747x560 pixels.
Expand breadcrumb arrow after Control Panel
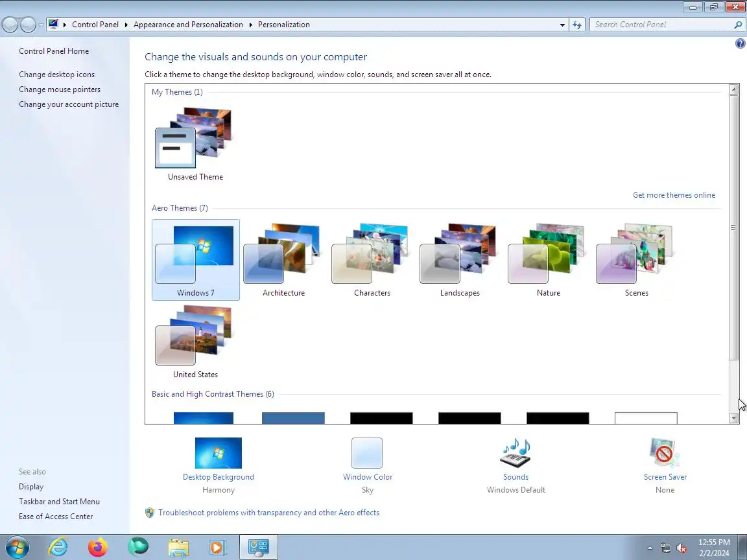click(x=126, y=25)
